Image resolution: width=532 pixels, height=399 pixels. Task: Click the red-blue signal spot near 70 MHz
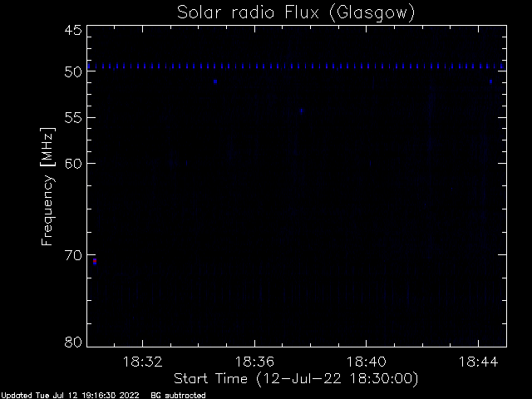tap(95, 261)
